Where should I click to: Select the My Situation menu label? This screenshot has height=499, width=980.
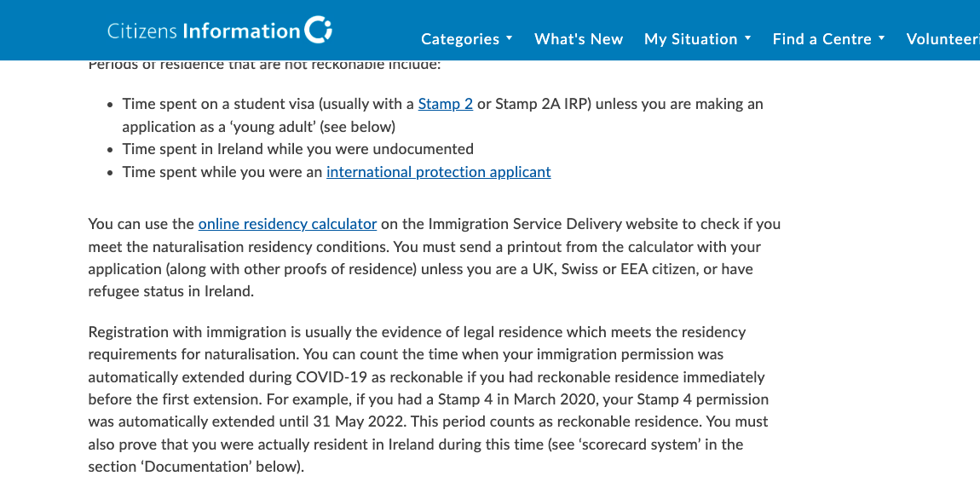690,38
